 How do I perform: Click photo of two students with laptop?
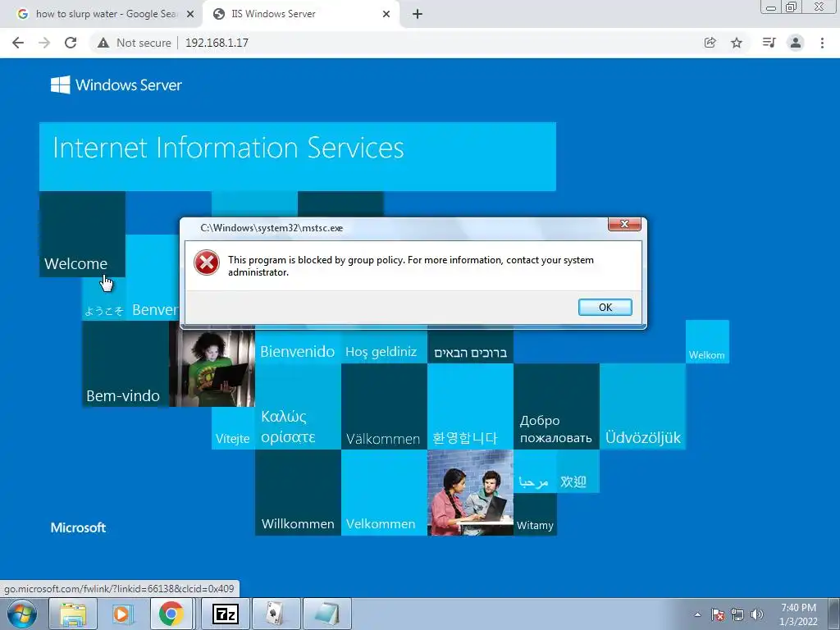(x=470, y=493)
